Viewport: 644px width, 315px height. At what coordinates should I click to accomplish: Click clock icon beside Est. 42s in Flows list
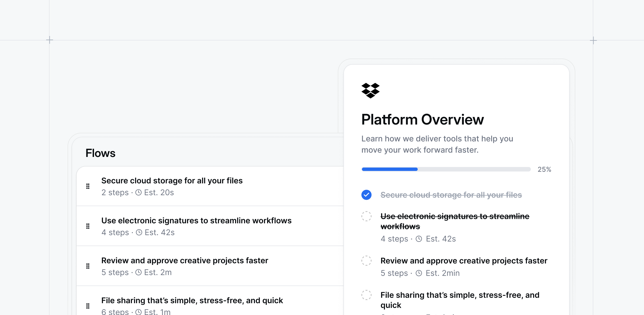click(x=139, y=232)
